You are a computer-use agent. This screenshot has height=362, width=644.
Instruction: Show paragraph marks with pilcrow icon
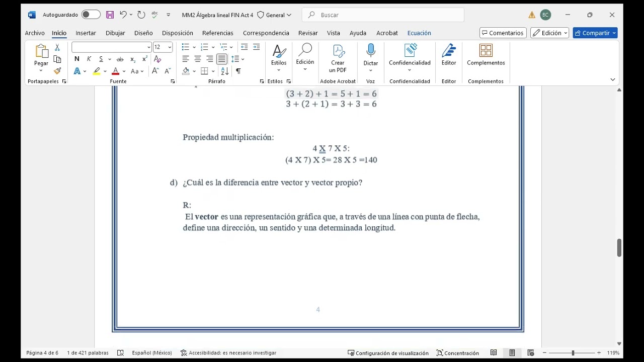pos(238,71)
